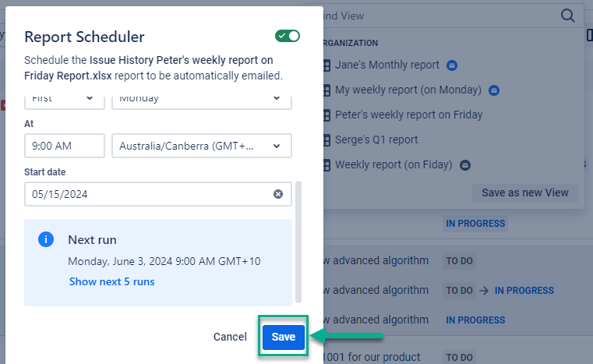Select Jane's Monthly report view

click(x=387, y=65)
